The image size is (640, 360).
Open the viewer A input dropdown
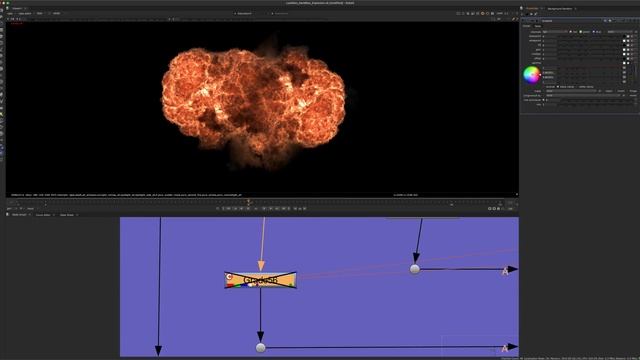pos(244,13)
